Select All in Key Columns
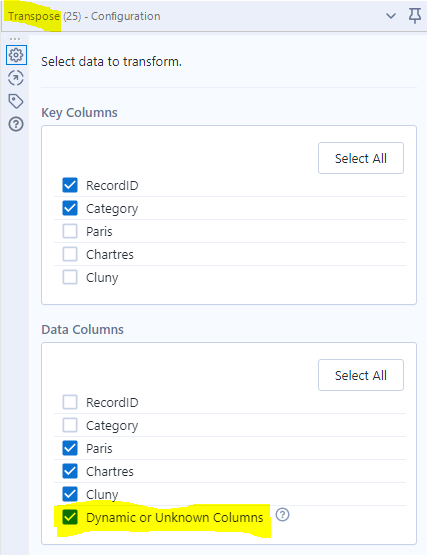 pyautogui.click(x=361, y=158)
